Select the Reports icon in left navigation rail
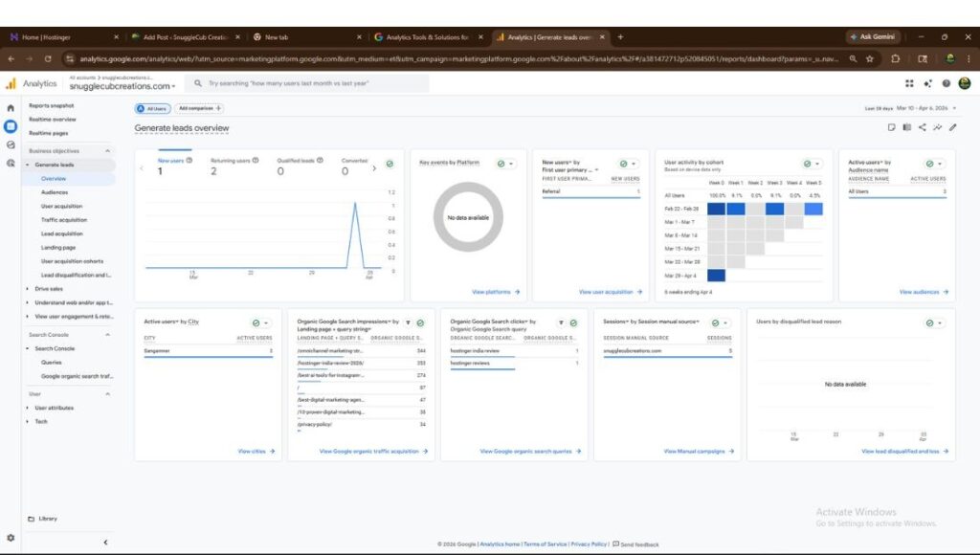This screenshot has width=980, height=555. pos(10,125)
